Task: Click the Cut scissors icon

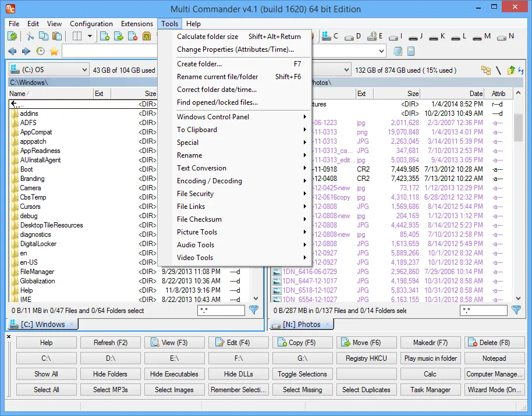Action: click(x=30, y=37)
